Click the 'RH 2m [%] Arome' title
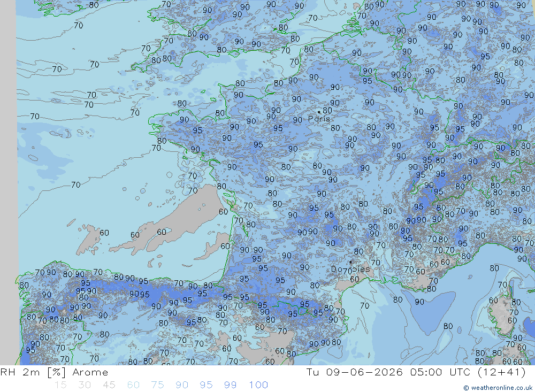The image size is (535, 392). coord(54,372)
